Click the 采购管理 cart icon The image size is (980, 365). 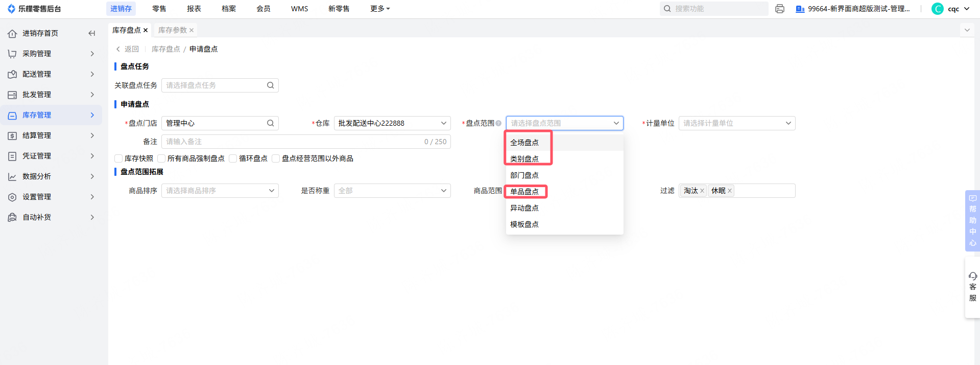coord(12,54)
